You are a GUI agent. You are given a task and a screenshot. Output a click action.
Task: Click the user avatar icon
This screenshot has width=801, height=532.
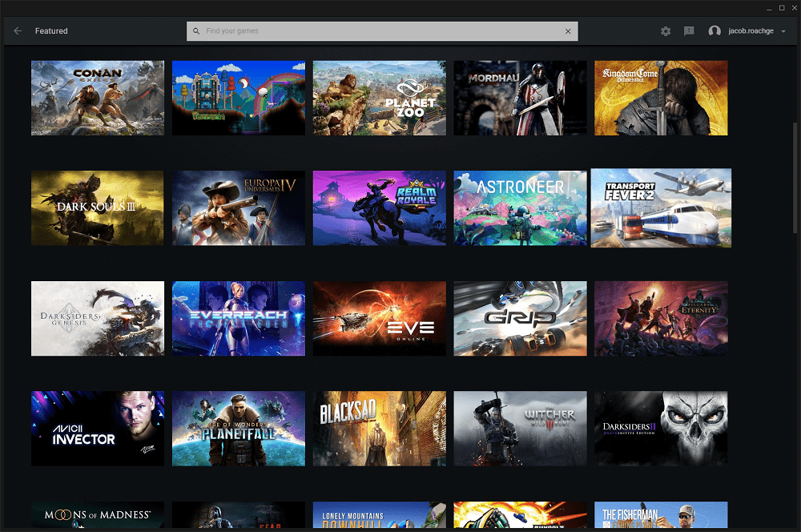[714, 31]
